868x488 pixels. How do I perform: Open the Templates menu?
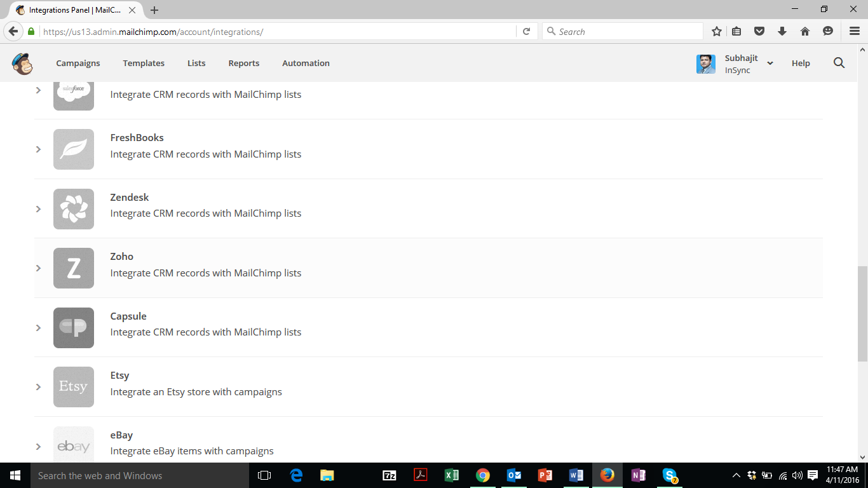[x=144, y=63]
